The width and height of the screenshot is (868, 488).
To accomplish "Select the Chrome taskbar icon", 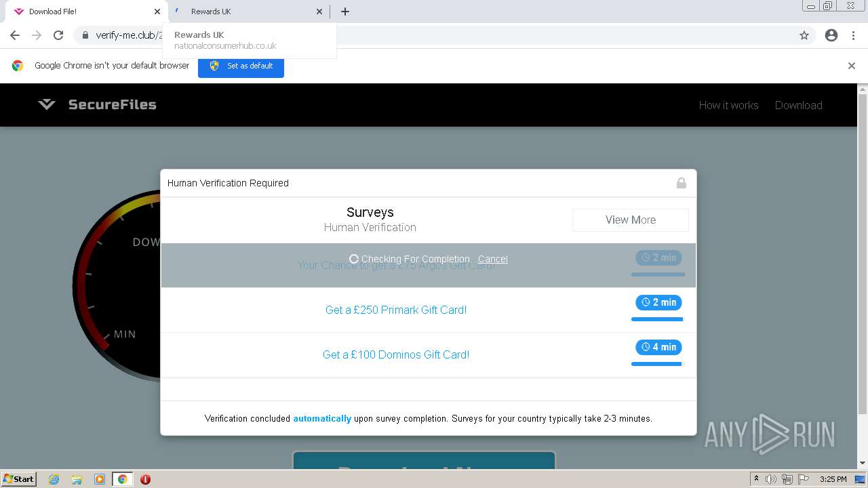I will (123, 479).
